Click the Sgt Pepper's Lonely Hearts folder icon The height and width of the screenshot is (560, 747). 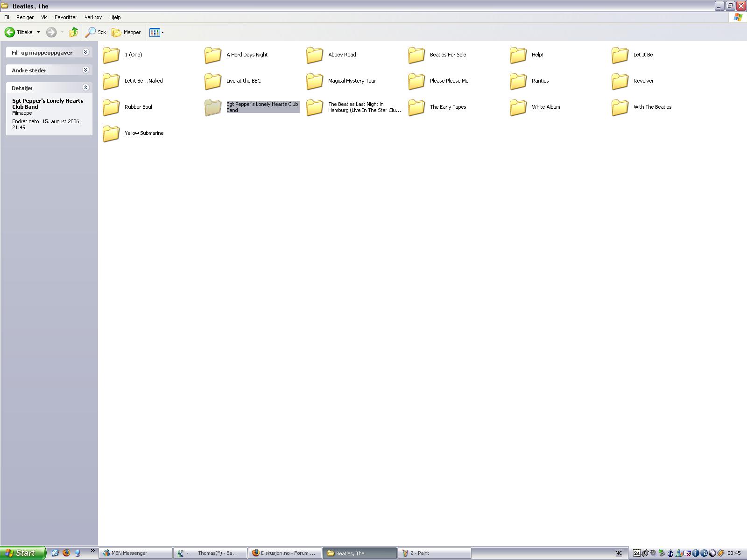tap(213, 107)
